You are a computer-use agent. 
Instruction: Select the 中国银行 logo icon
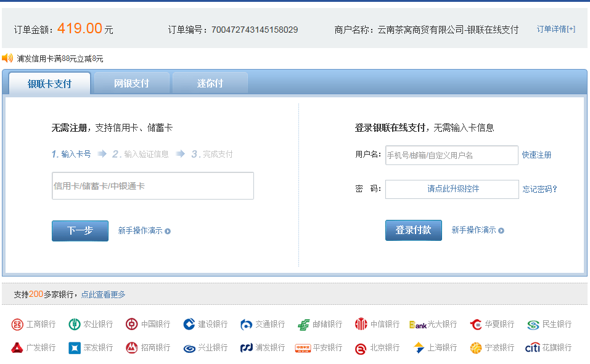click(x=131, y=324)
